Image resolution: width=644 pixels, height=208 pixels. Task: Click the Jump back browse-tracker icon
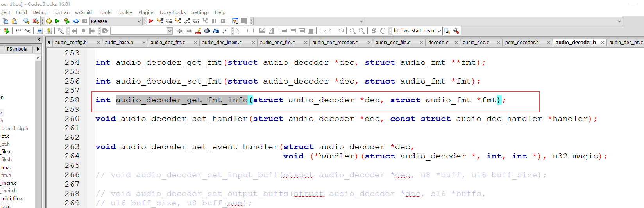(74, 31)
